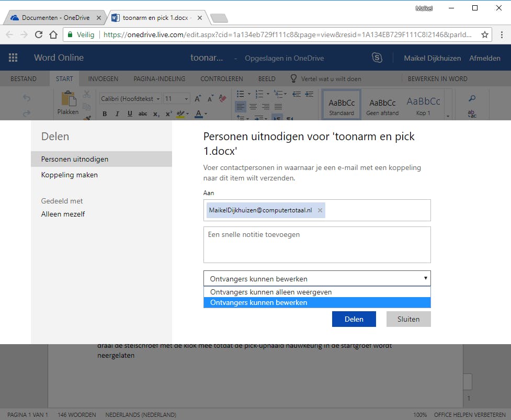Click the shrink font size icon

[x=211, y=98]
